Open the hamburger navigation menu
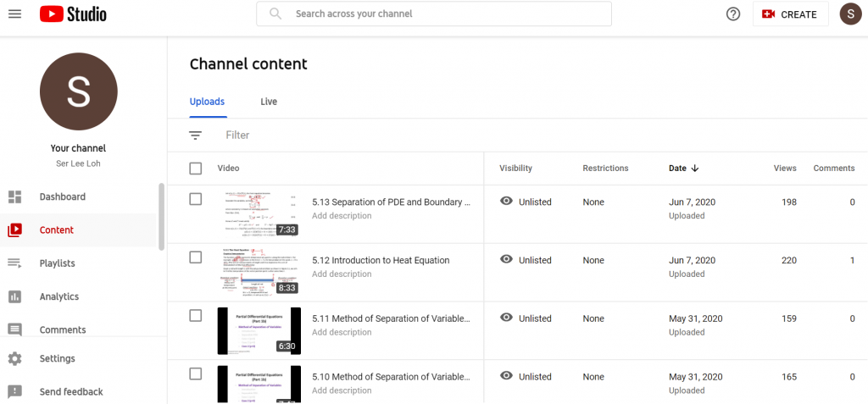 (14, 14)
